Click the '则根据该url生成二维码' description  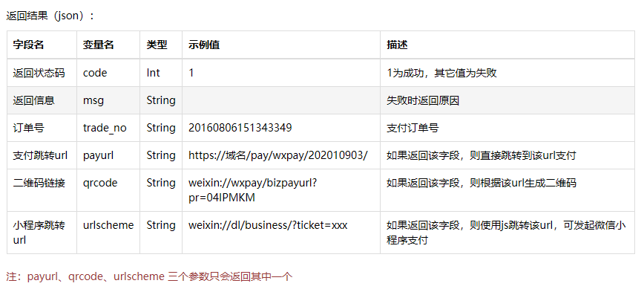(x=524, y=183)
